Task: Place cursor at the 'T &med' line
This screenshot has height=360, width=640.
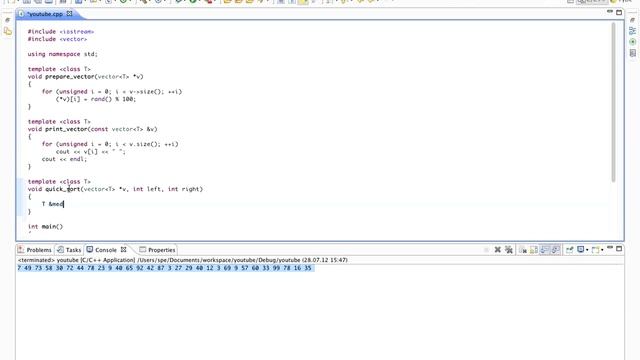Action: coord(53,204)
